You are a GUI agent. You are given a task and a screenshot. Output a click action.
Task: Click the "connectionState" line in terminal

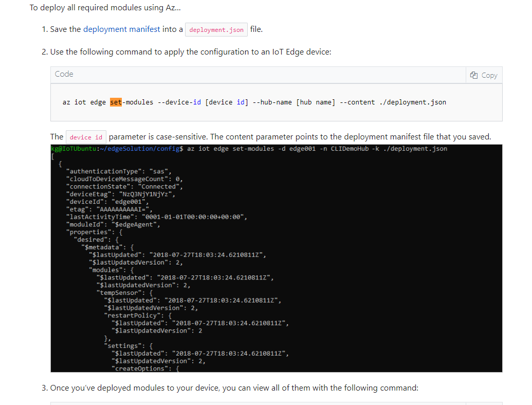[x=124, y=186]
